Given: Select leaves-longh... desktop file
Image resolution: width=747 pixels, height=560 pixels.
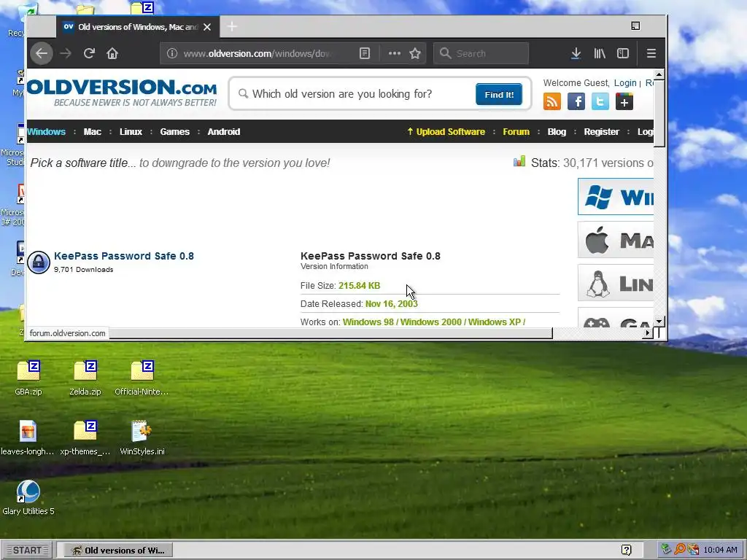Looking at the screenshot, I should [x=28, y=437].
